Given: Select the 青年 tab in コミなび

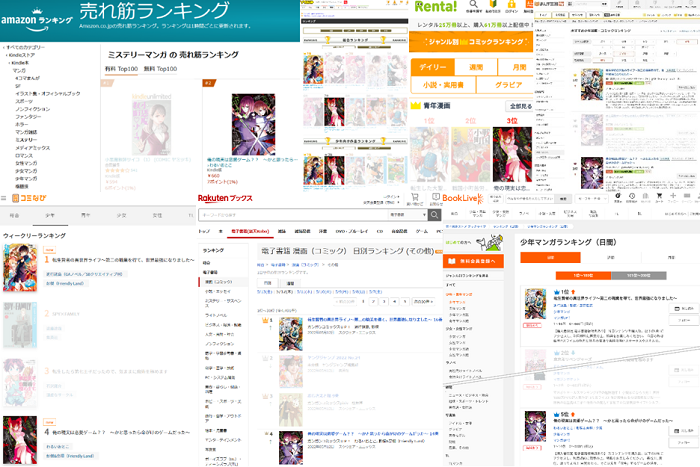Looking at the screenshot, I should click(86, 215).
